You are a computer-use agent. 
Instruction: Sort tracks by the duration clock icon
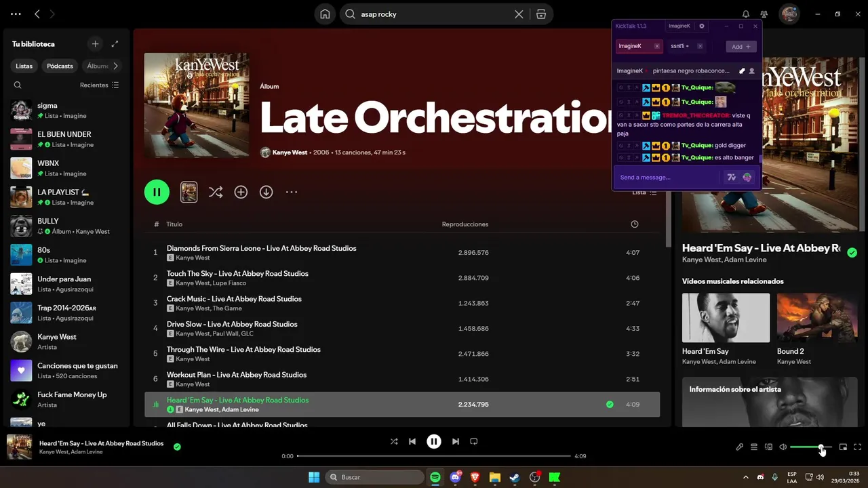(634, 224)
